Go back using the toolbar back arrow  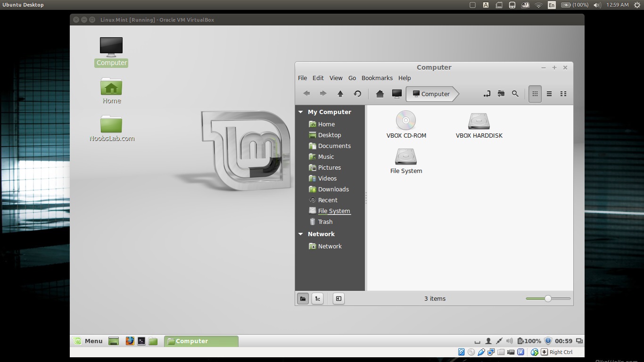pyautogui.click(x=307, y=94)
